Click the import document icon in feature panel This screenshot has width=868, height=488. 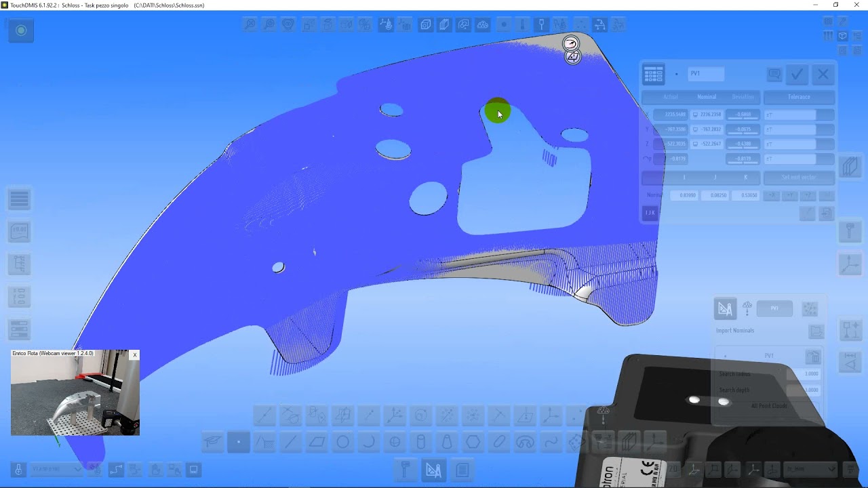coord(826,213)
